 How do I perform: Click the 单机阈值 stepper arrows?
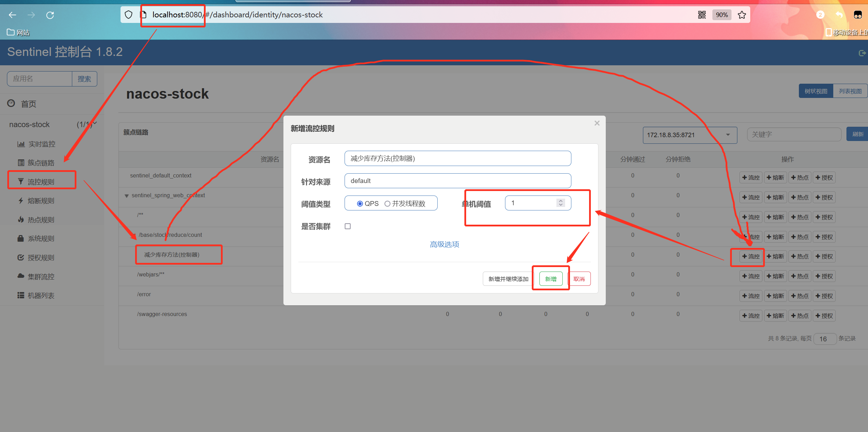pyautogui.click(x=561, y=203)
